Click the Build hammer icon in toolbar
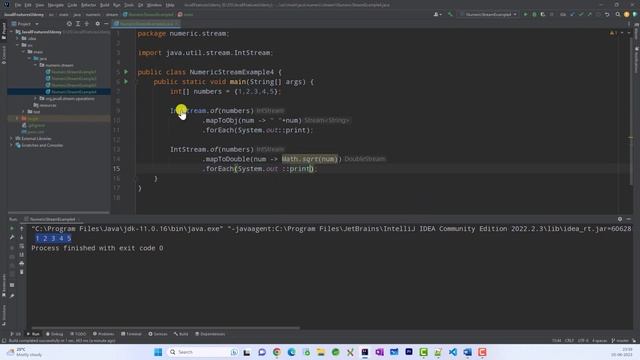 [x=450, y=14]
